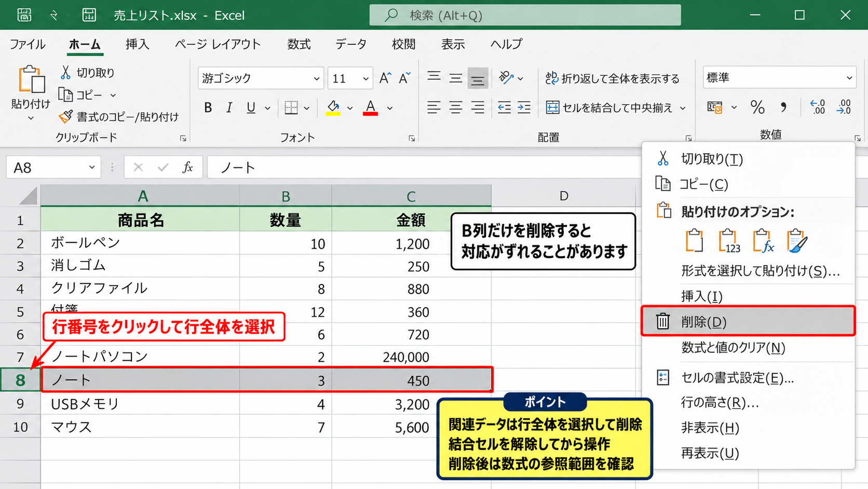Click the insert function fx button

click(x=187, y=167)
